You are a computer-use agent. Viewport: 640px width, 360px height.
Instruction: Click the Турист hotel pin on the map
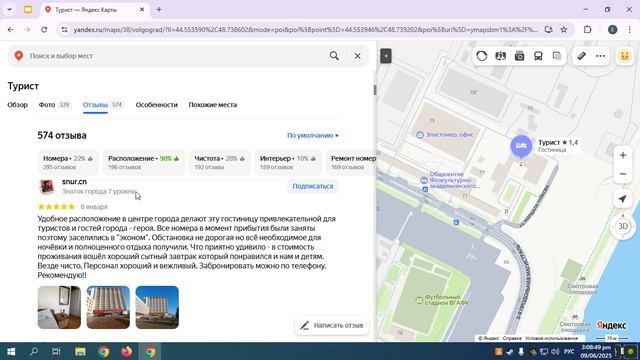point(521,146)
